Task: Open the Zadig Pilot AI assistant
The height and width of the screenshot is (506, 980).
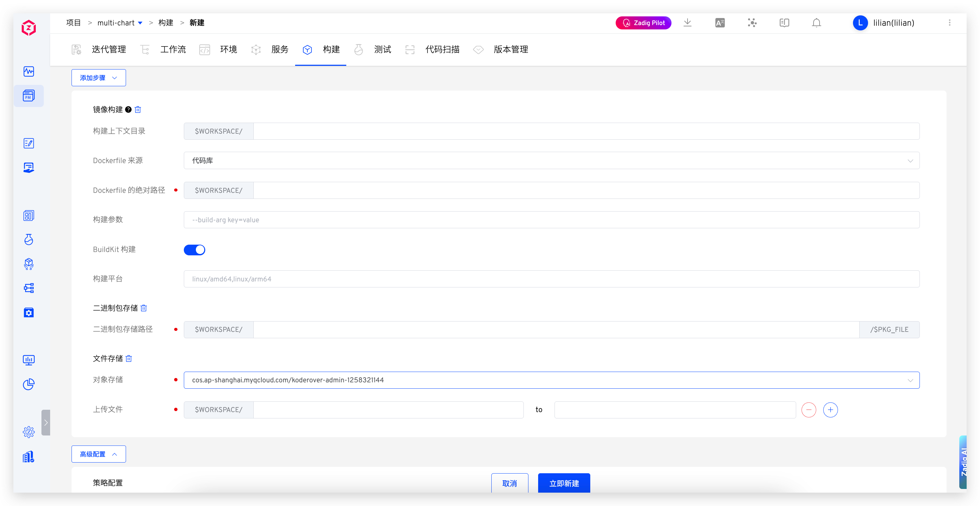Action: click(643, 23)
